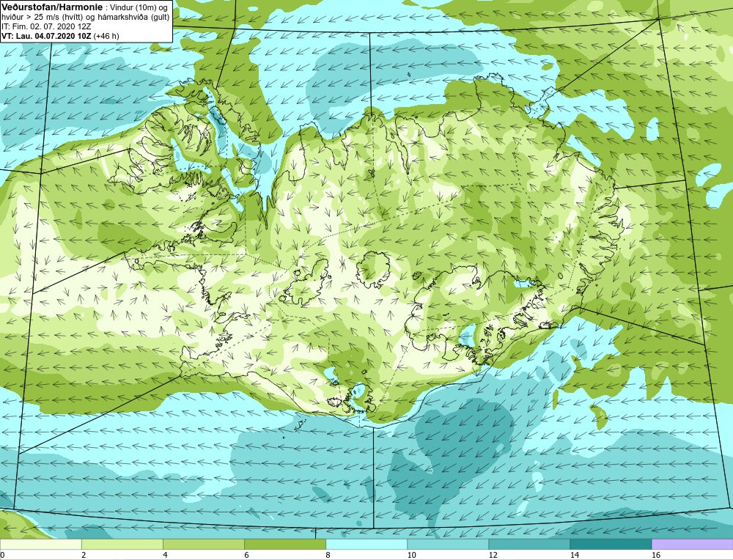The image size is (733, 560).
Task: Click the 14–16 m/s dark teal legend swatch
Action: point(610,544)
